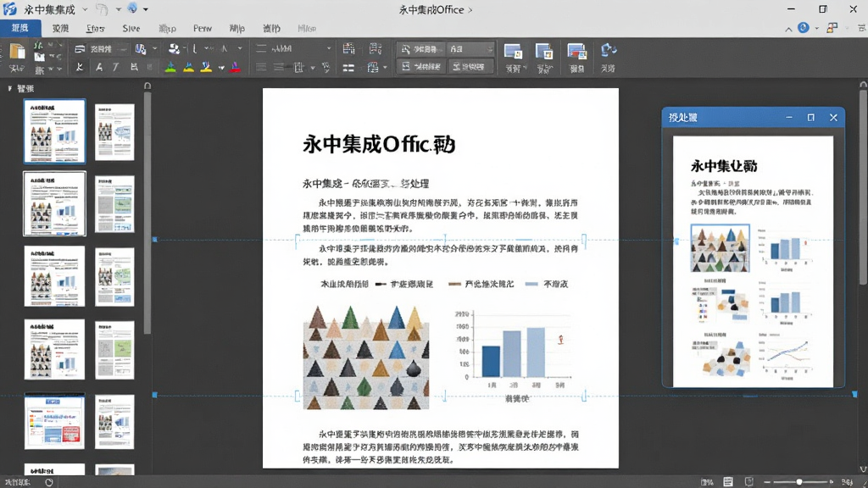Click the green highlight color icon
This screenshot has height=488, width=868.
[x=170, y=67]
